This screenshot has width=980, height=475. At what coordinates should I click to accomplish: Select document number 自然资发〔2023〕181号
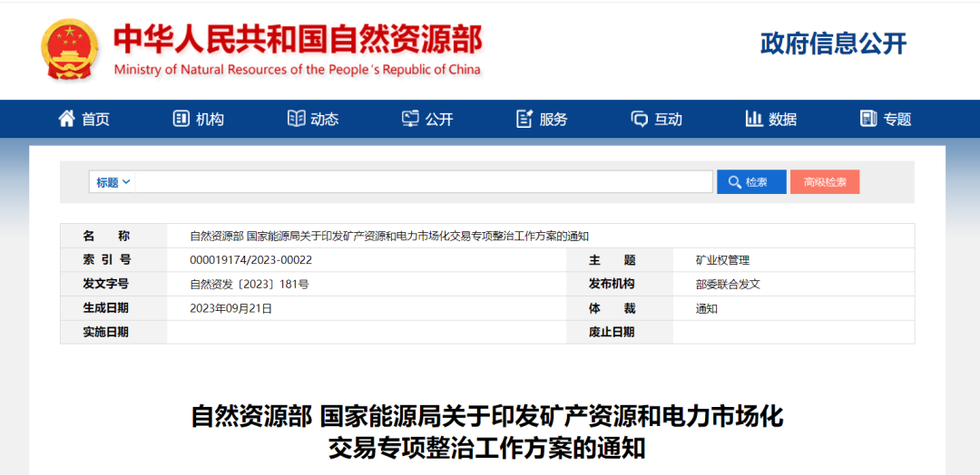tap(250, 284)
